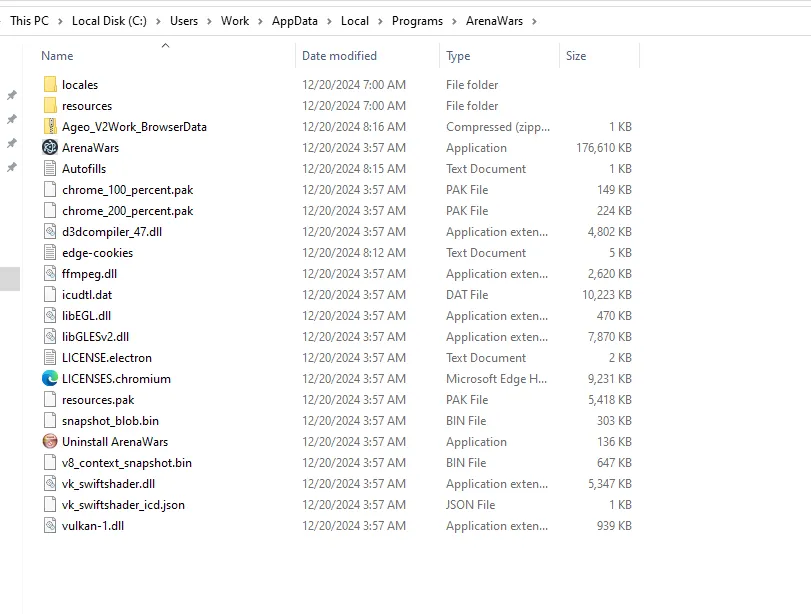Select the LICENSES.chromium Edge icon
The height and width of the screenshot is (614, 811).
[51, 379]
